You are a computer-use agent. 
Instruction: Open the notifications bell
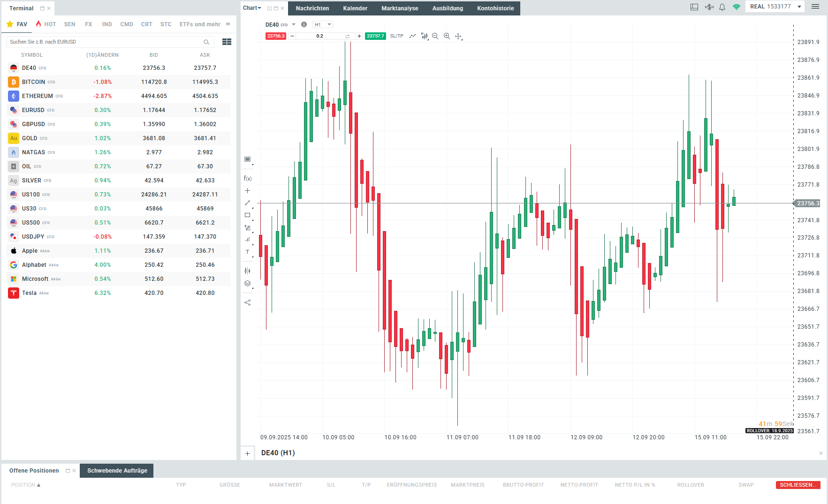[722, 7]
